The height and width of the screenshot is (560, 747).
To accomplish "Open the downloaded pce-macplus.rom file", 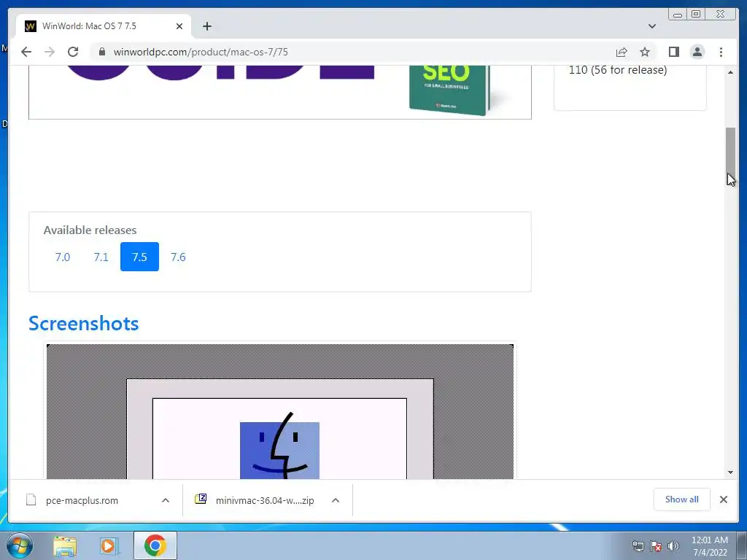I will (82, 500).
